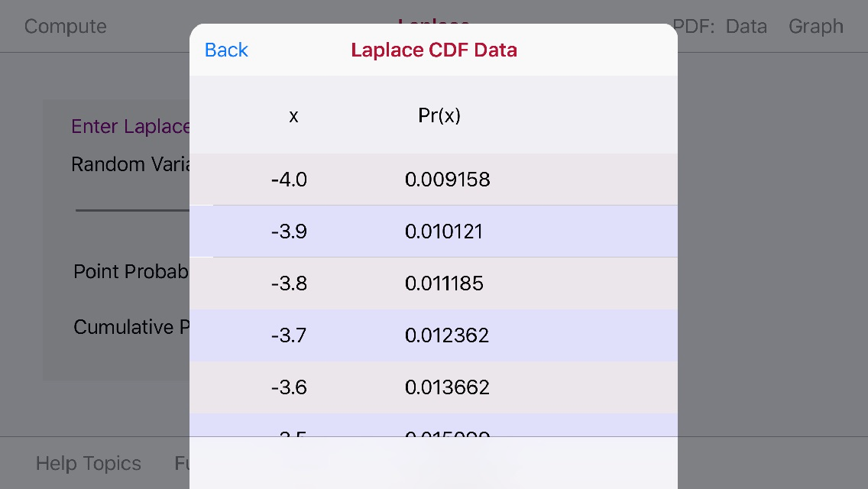
Task: Tap the Pr(x) column header
Action: (439, 116)
